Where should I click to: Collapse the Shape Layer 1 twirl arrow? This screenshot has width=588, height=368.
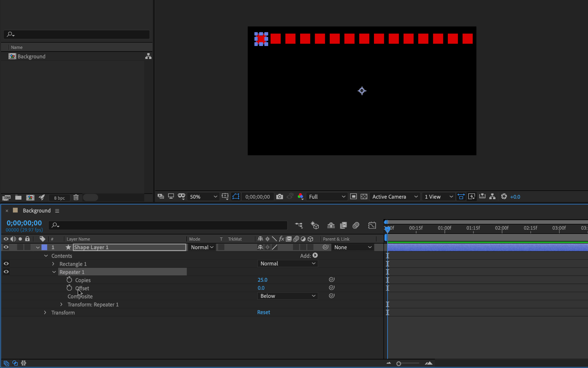point(38,247)
